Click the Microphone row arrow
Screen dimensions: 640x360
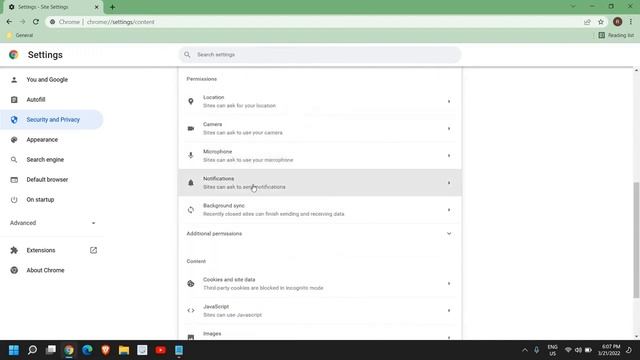449,156
